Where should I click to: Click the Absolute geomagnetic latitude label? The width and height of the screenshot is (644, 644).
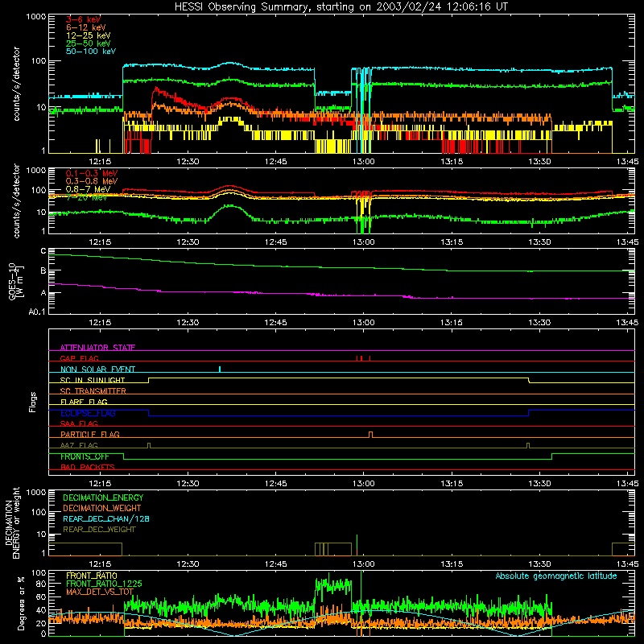(x=556, y=576)
